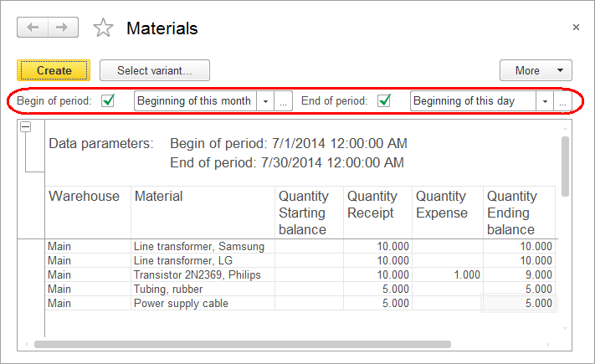The image size is (595, 364).
Task: Click the vertical scroll down arrow
Action: (565, 328)
